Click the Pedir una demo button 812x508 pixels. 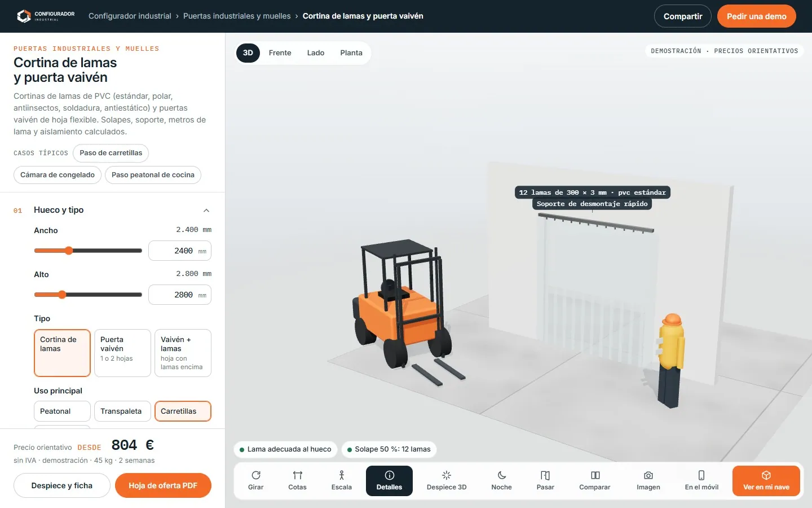click(x=756, y=16)
